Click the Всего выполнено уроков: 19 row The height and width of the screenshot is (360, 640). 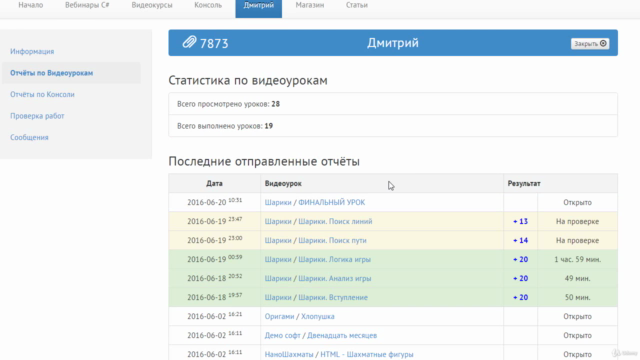pyautogui.click(x=393, y=126)
